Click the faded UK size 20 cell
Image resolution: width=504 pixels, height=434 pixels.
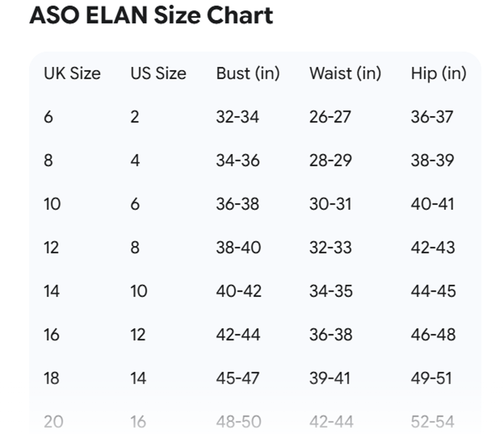point(53,421)
